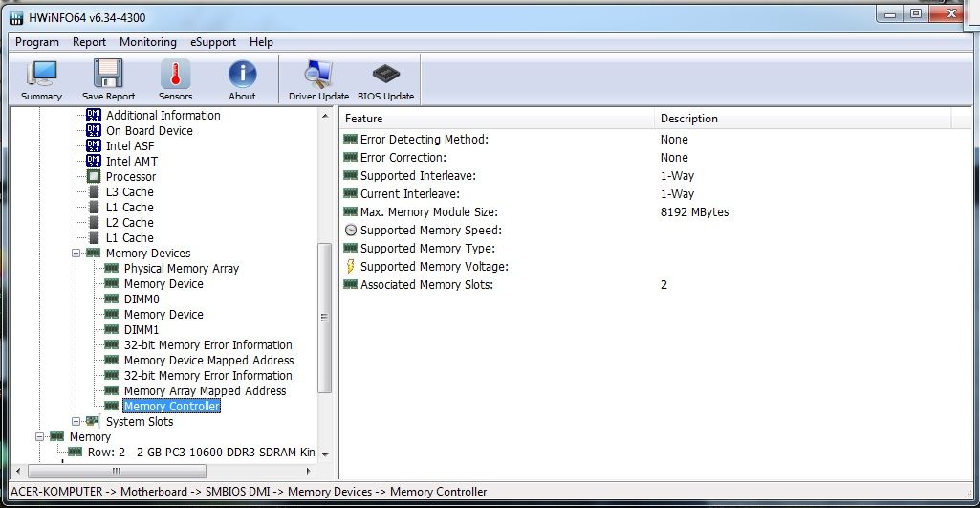Click tree vertical scrollbar up arrow
This screenshot has height=508, width=980.
tap(325, 116)
